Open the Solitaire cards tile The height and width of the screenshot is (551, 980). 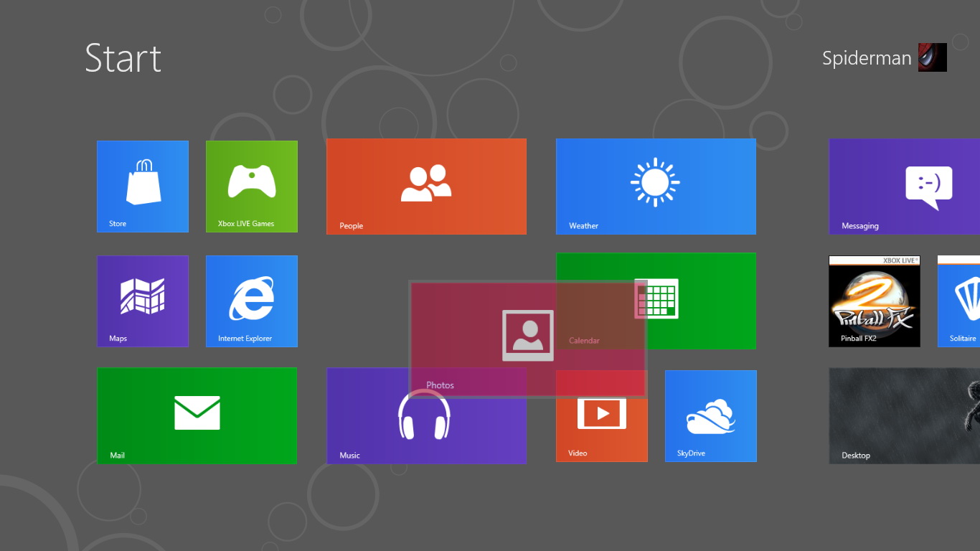pyautogui.click(x=959, y=301)
